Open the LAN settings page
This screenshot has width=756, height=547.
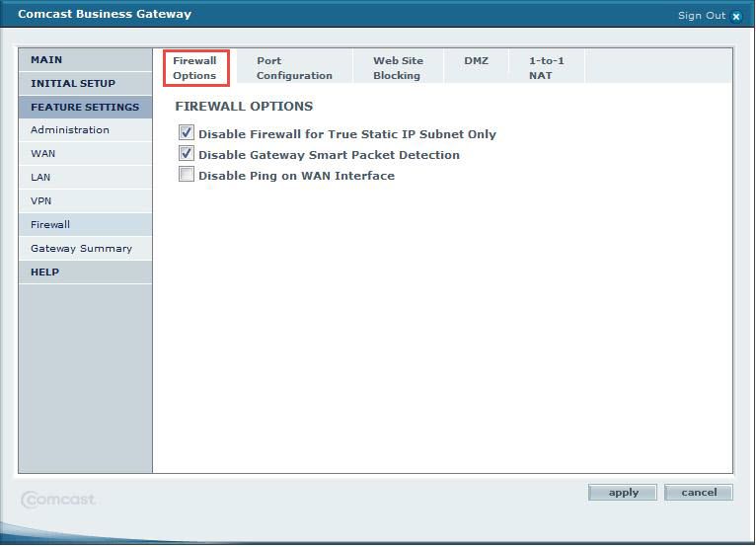[x=40, y=178]
